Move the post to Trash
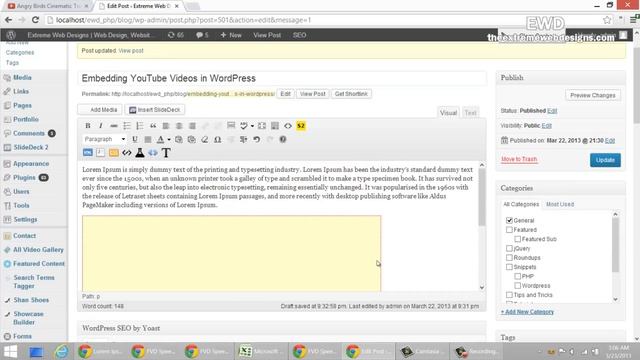This screenshot has height=360, width=640. click(x=519, y=159)
